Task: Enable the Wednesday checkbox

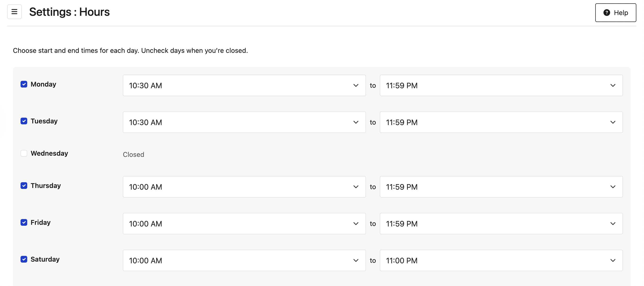Action: click(24, 153)
